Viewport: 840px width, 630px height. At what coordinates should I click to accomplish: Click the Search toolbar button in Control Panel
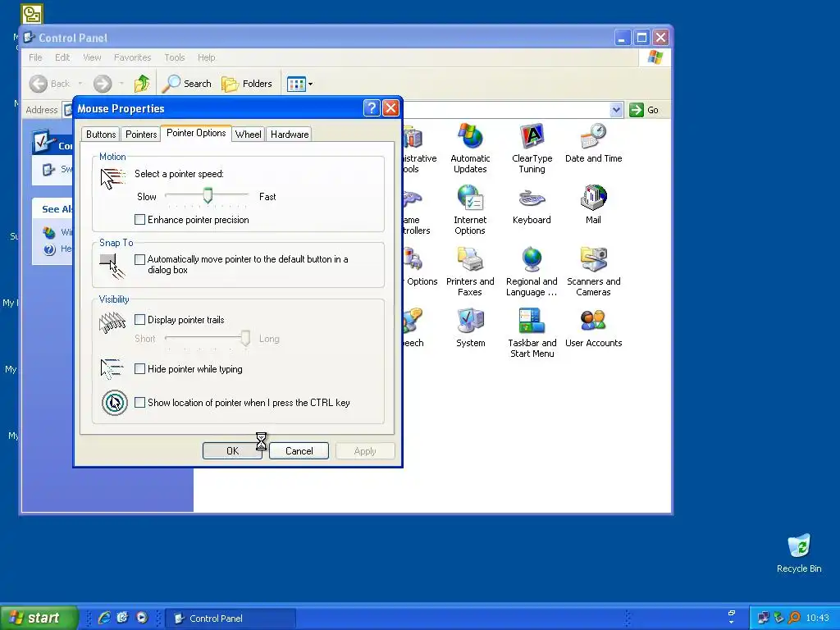[188, 84]
